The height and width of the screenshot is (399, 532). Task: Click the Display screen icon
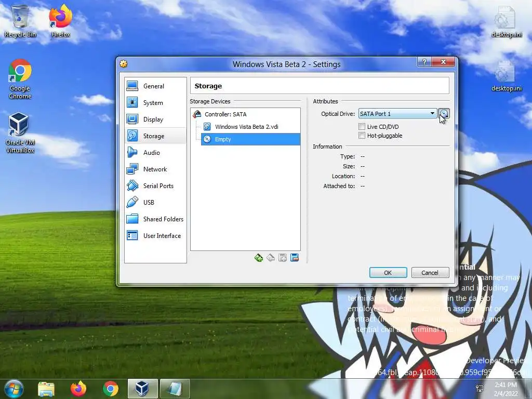132,119
